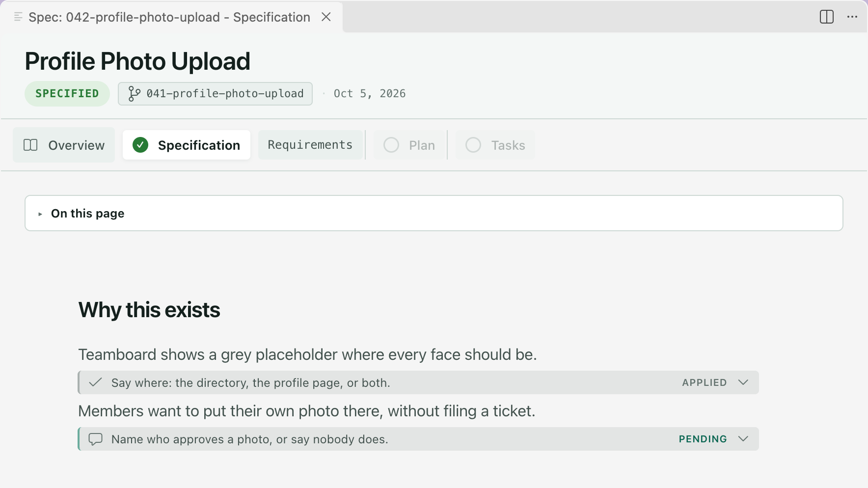868x488 pixels.
Task: Expand the On this page section
Action: [434, 213]
